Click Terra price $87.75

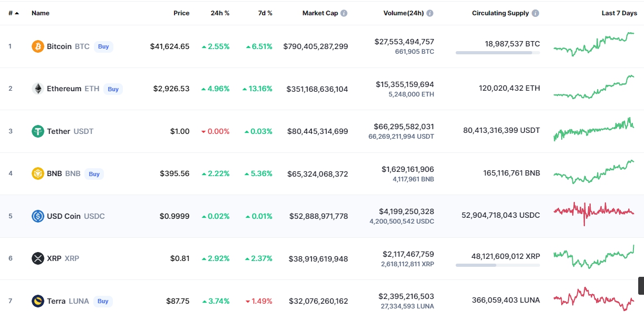click(x=177, y=301)
